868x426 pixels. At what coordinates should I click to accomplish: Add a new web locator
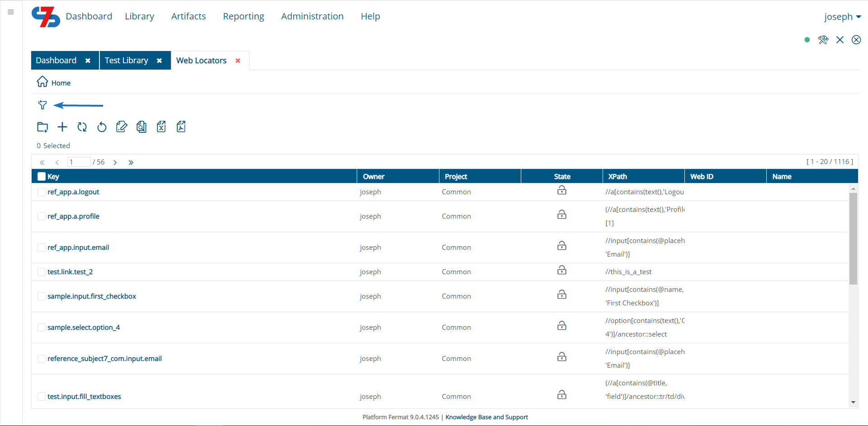(x=62, y=127)
